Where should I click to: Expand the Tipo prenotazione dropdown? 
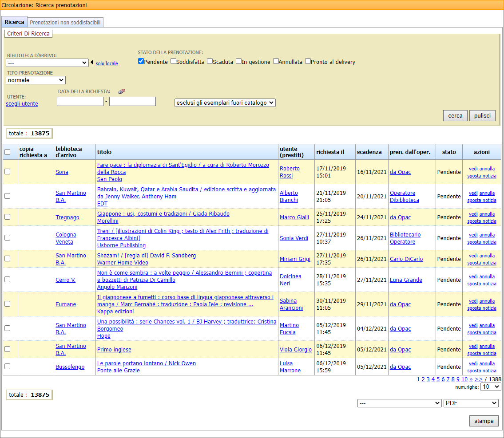(x=36, y=80)
